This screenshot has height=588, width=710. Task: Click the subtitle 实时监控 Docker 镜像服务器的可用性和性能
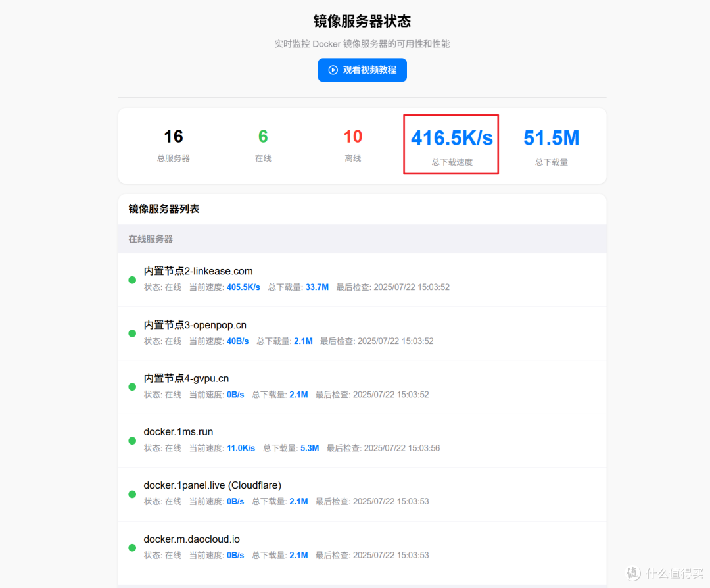coord(362,44)
